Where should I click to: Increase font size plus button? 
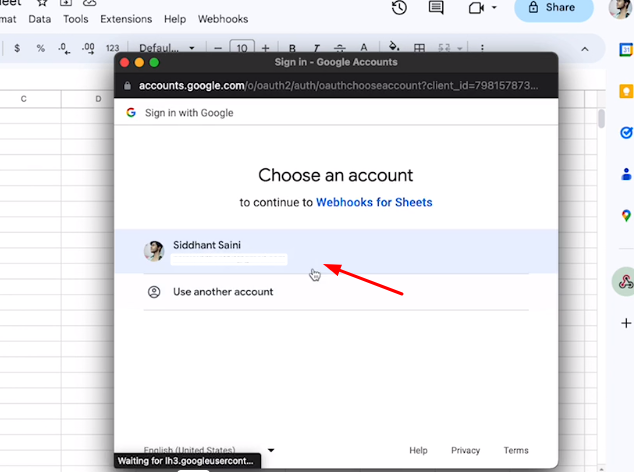(x=265, y=49)
